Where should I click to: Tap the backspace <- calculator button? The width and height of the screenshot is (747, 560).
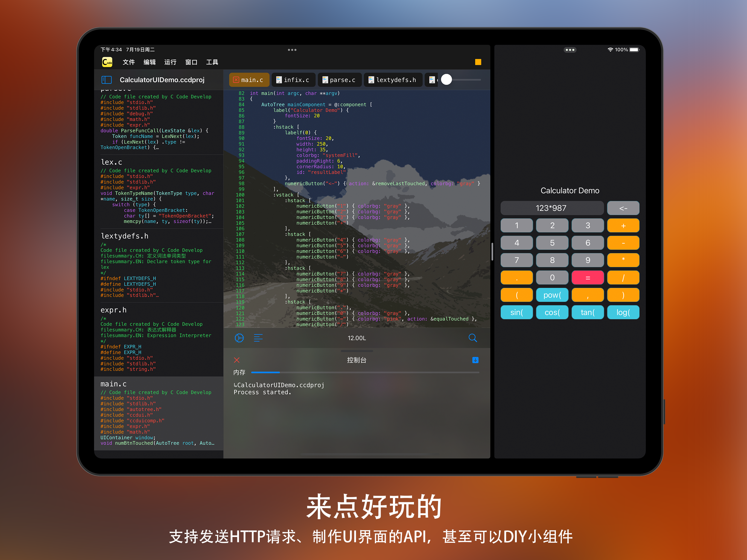[623, 208]
